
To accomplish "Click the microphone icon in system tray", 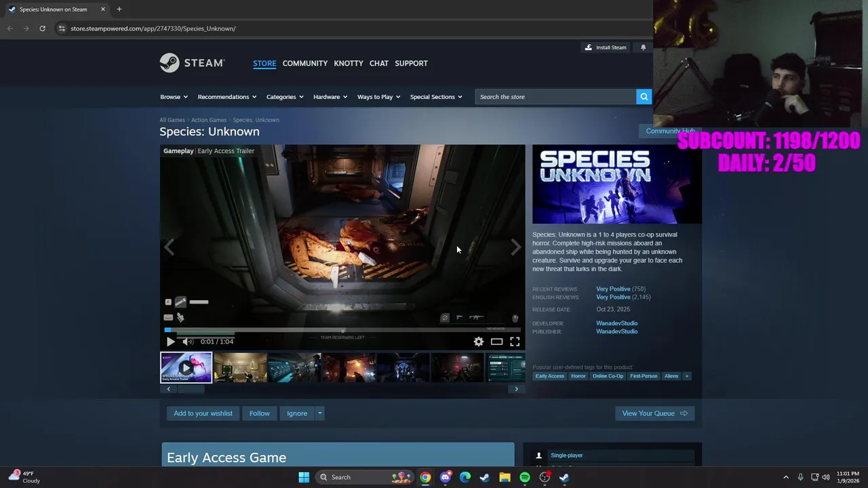I will pyautogui.click(x=801, y=477).
